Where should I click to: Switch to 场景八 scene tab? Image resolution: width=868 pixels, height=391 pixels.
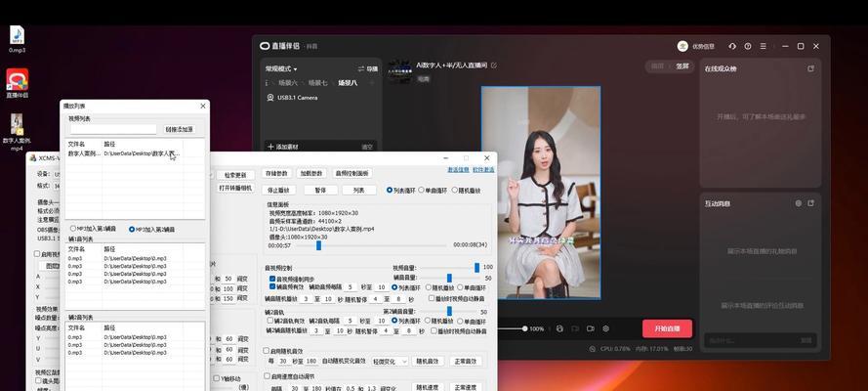348,83
